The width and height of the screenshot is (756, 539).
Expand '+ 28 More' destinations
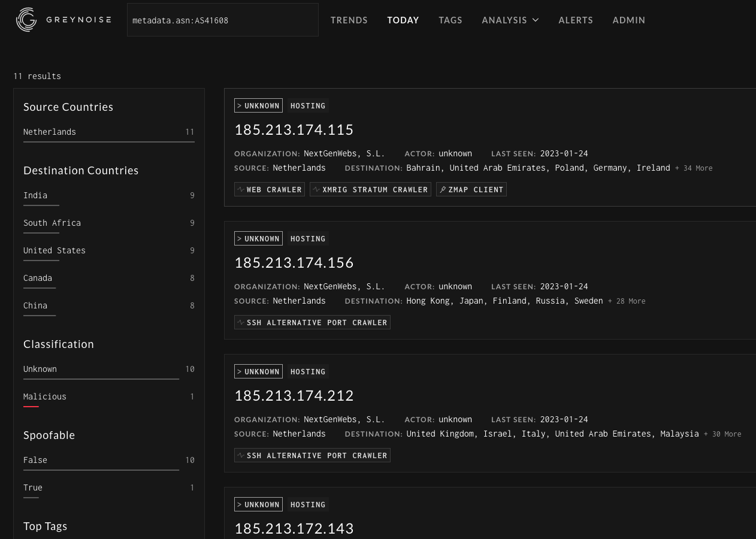click(x=627, y=301)
